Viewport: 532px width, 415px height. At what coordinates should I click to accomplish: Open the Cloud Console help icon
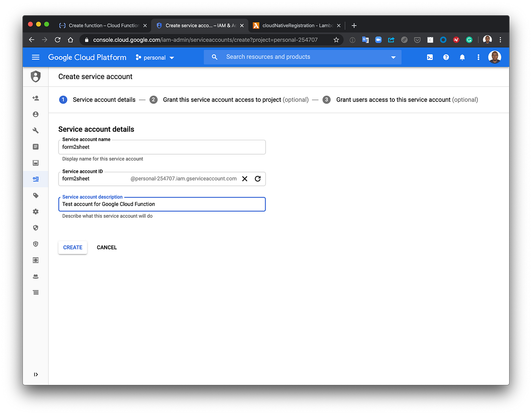point(446,57)
